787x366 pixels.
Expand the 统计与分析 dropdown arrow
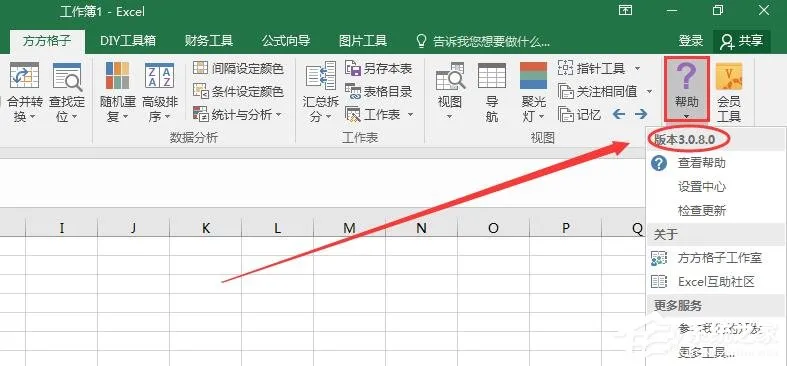point(279,114)
